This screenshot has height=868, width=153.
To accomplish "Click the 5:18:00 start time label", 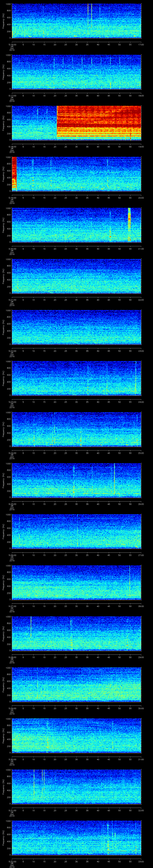I will 12,147.
